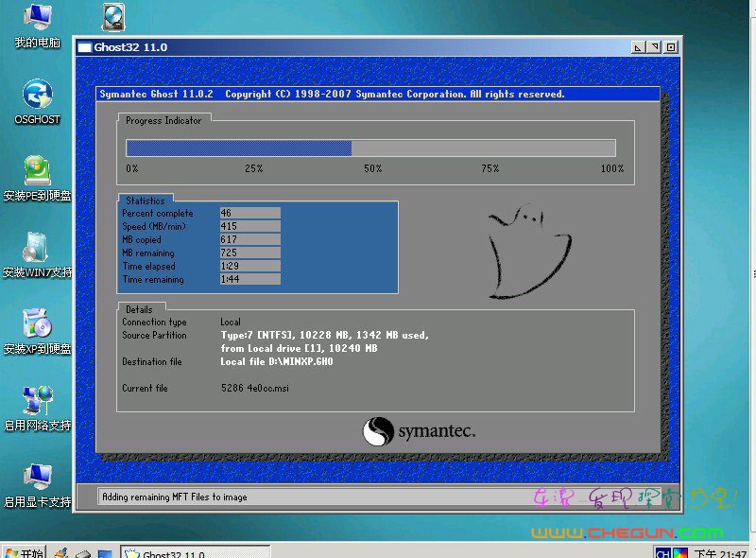This screenshot has height=558, width=756.
Task: Click the Symantec logo in Ghost window
Action: [x=419, y=431]
